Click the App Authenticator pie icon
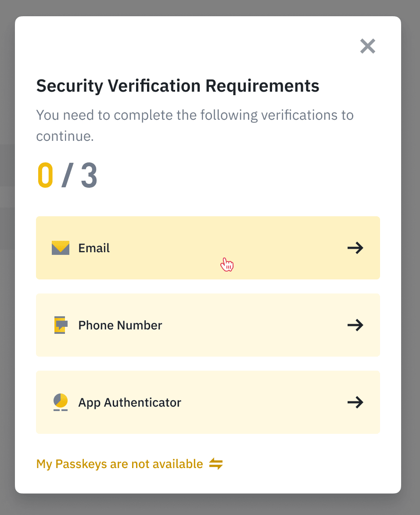Image resolution: width=420 pixels, height=515 pixels. [x=61, y=402]
